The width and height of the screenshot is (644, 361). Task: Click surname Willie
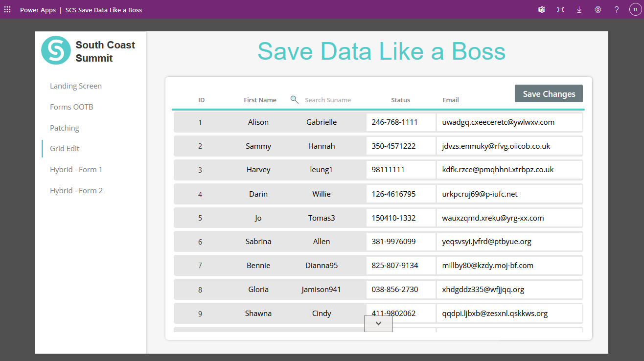click(x=322, y=194)
